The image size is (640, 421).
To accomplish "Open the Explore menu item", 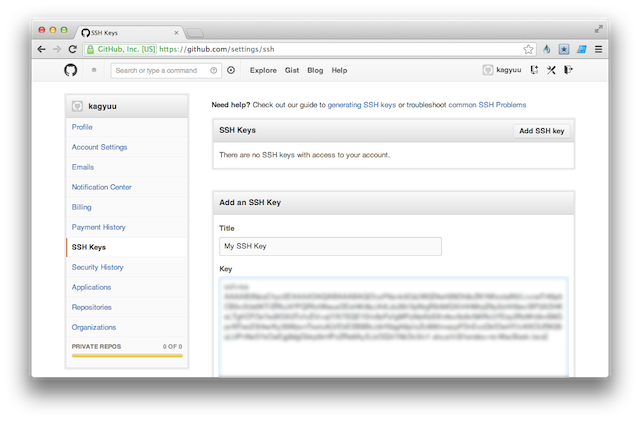I will (263, 70).
